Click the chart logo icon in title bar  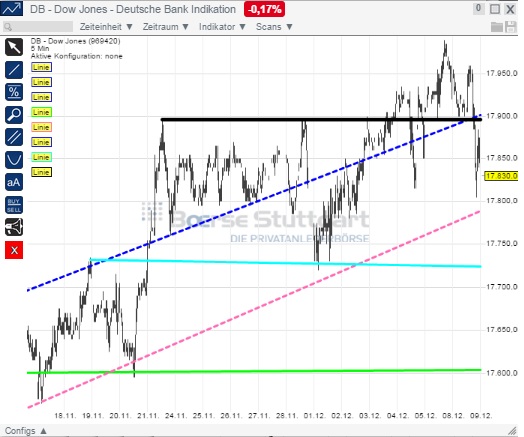pos(11,8)
